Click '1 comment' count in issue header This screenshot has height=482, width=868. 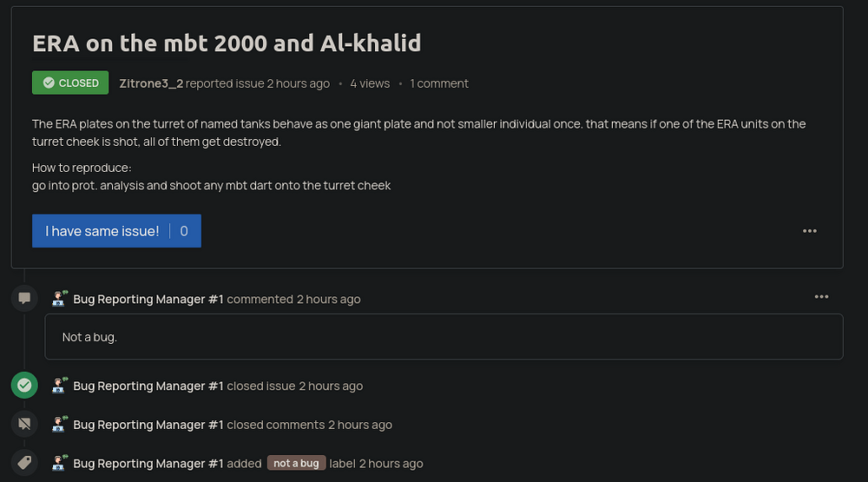(x=439, y=83)
